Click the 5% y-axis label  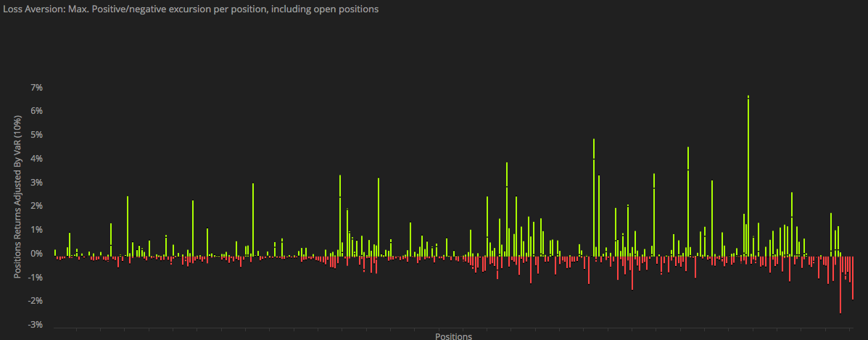coord(36,135)
